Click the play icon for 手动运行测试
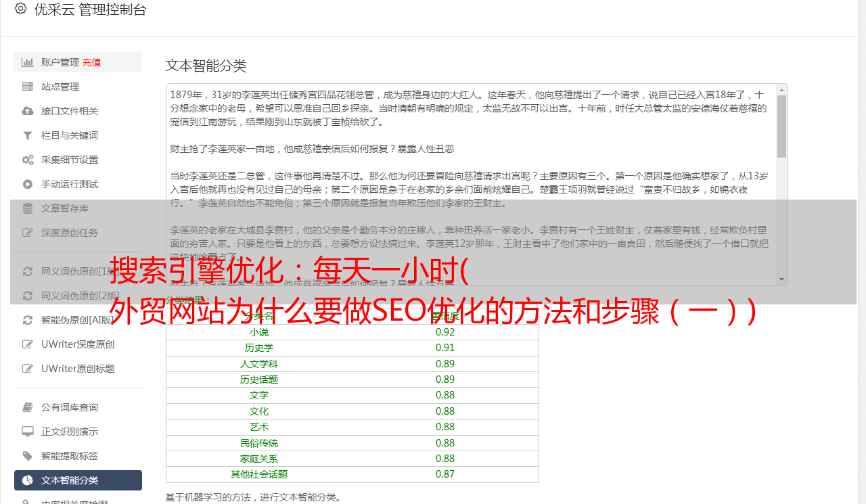866x504 pixels. (28, 184)
